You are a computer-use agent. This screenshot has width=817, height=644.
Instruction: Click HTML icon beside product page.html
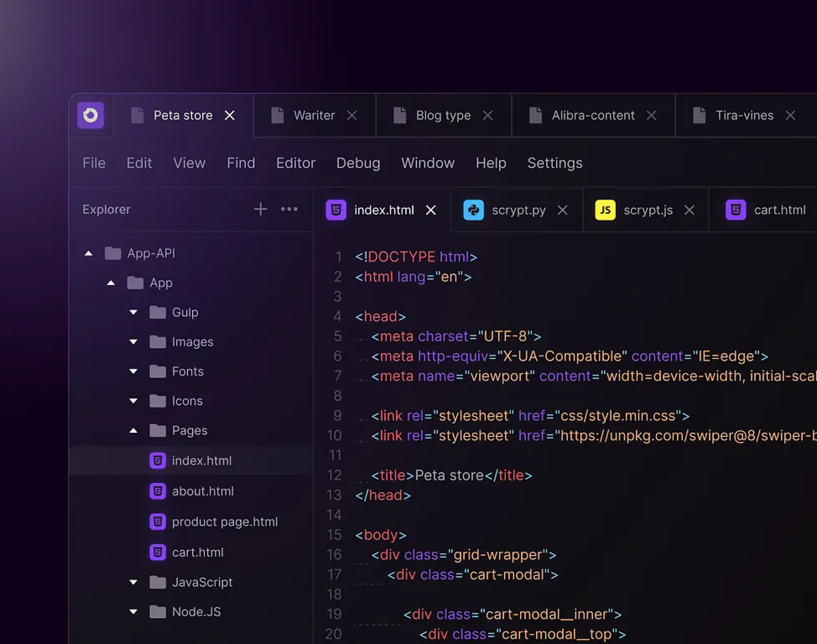pos(158,522)
